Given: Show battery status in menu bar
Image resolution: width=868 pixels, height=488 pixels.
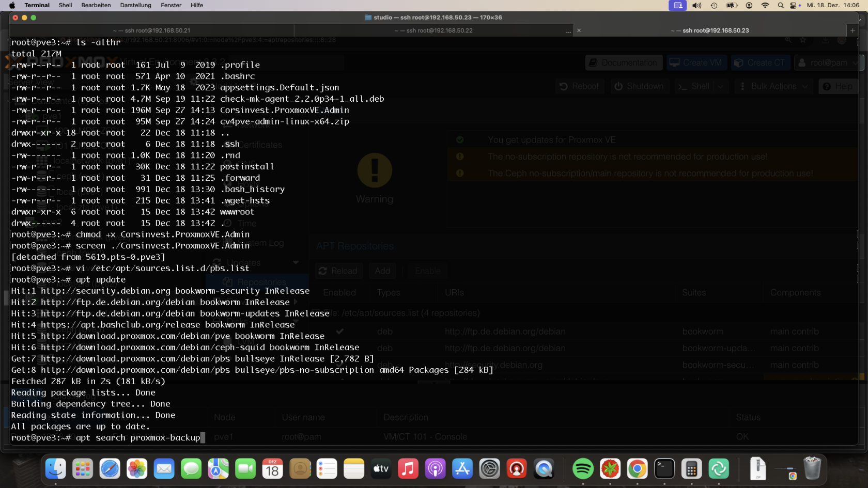Looking at the screenshot, I should tap(732, 5).
